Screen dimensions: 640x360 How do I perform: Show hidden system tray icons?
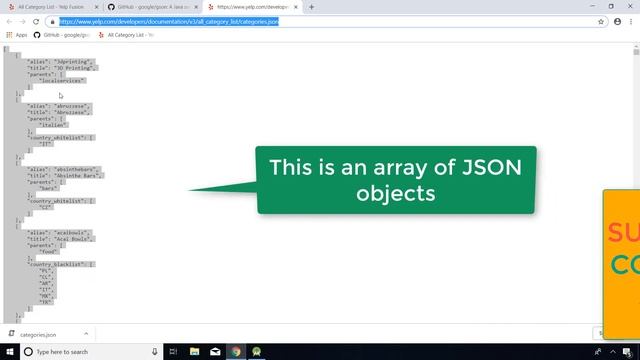click(x=613, y=352)
